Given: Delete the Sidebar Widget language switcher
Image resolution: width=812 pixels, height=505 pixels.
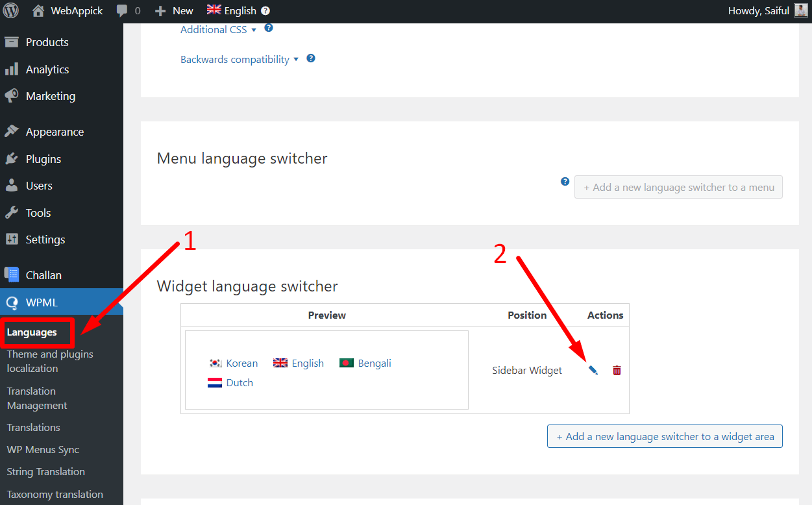Looking at the screenshot, I should (617, 370).
